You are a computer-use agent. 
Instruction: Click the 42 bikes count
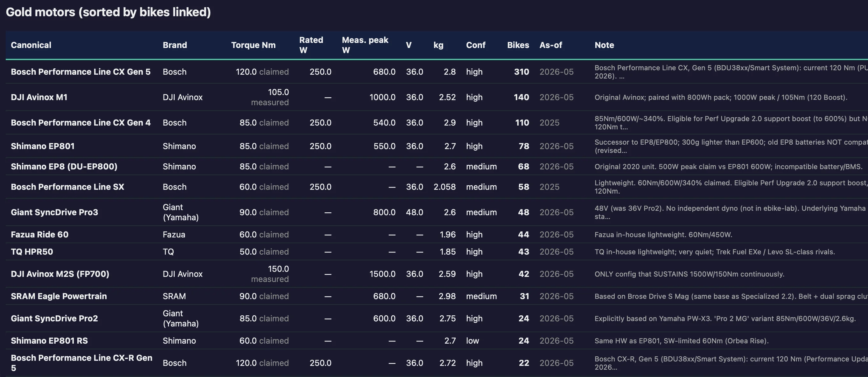[x=524, y=274]
